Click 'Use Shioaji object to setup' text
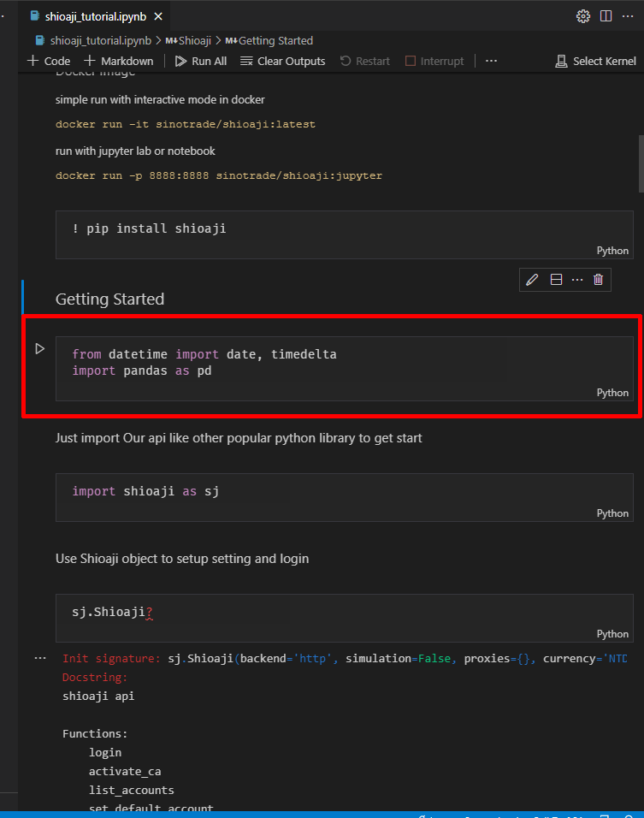Image resolution: width=644 pixels, height=818 pixels. point(182,558)
